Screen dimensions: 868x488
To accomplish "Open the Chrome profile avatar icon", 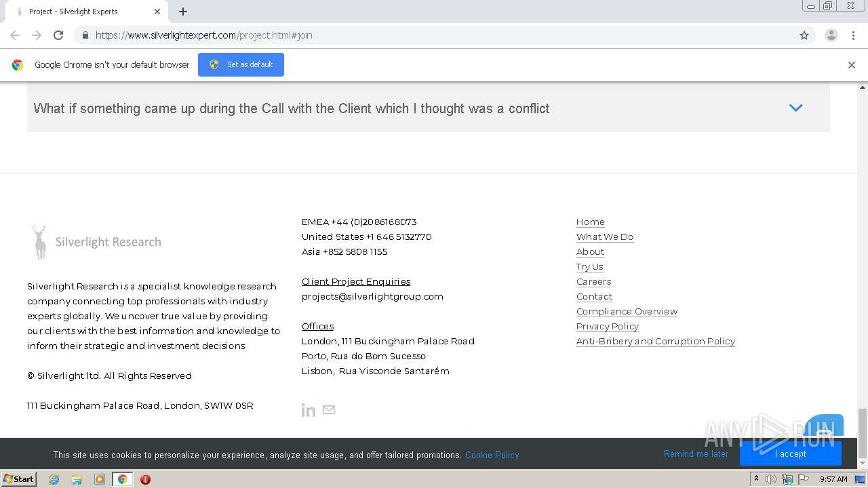I will pos(831,35).
